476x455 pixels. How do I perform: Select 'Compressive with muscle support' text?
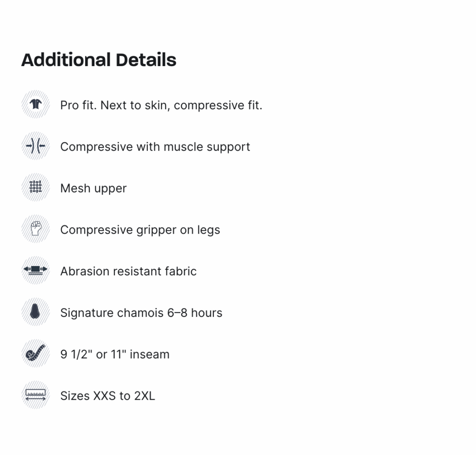coord(155,147)
